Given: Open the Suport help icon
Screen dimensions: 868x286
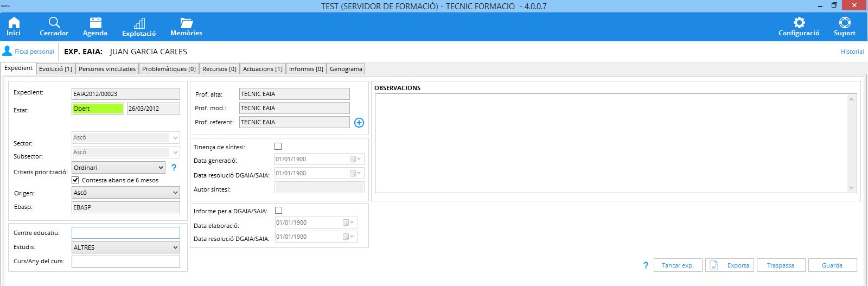Looking at the screenshot, I should point(844,26).
